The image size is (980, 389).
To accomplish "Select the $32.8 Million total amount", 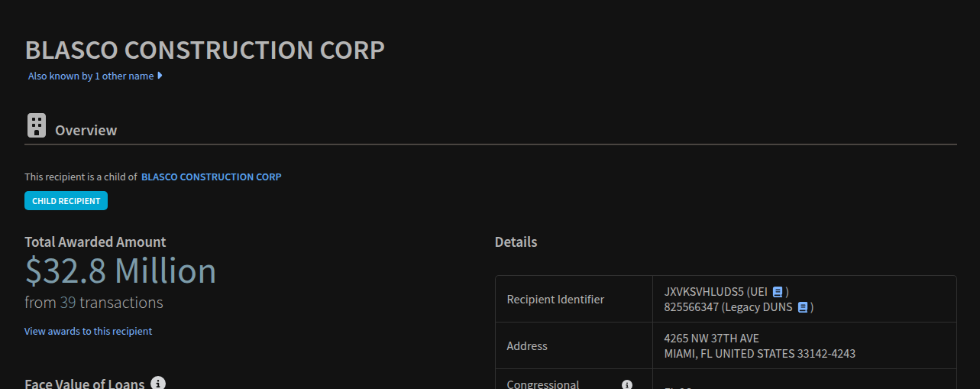I will (121, 271).
